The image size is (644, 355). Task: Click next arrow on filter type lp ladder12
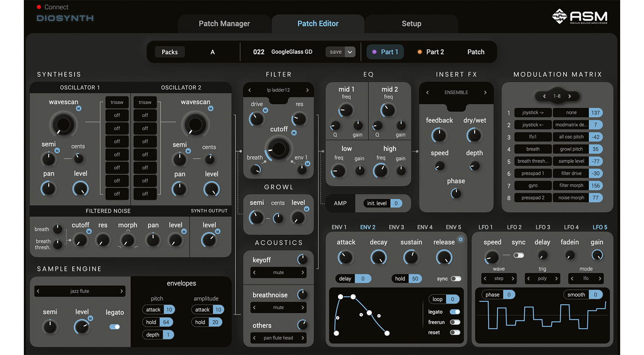pos(307,90)
